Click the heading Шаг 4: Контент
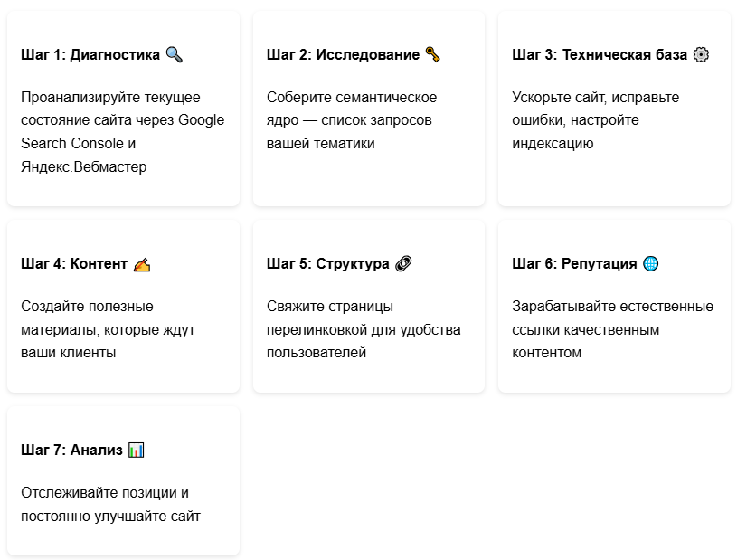The width and height of the screenshot is (737, 560). pos(74,263)
